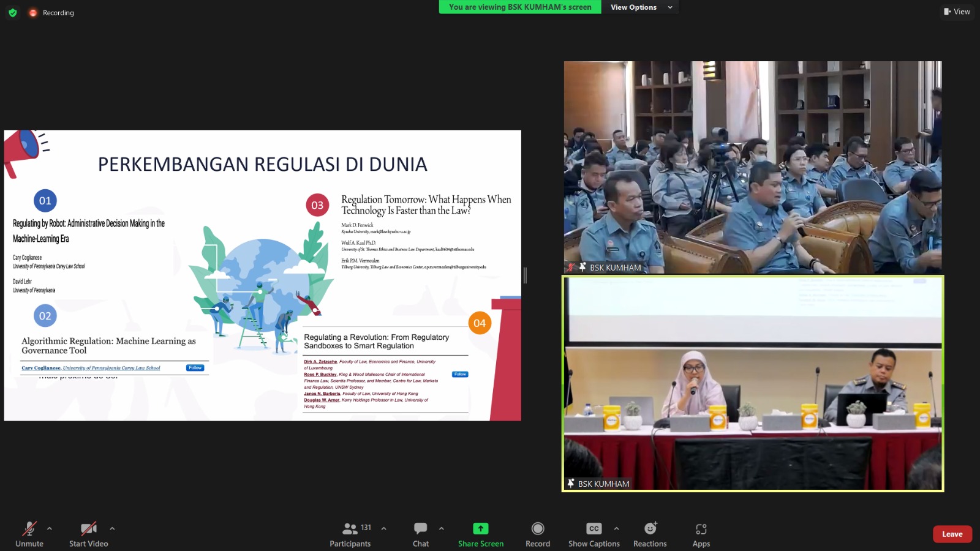Expand the arrow next to Participants
The image size is (980, 551).
tap(384, 528)
